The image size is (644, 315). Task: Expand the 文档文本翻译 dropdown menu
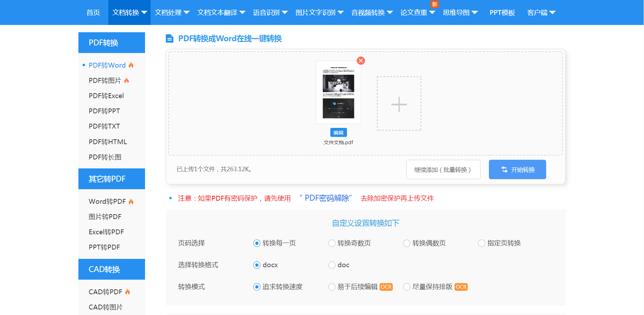(221, 12)
